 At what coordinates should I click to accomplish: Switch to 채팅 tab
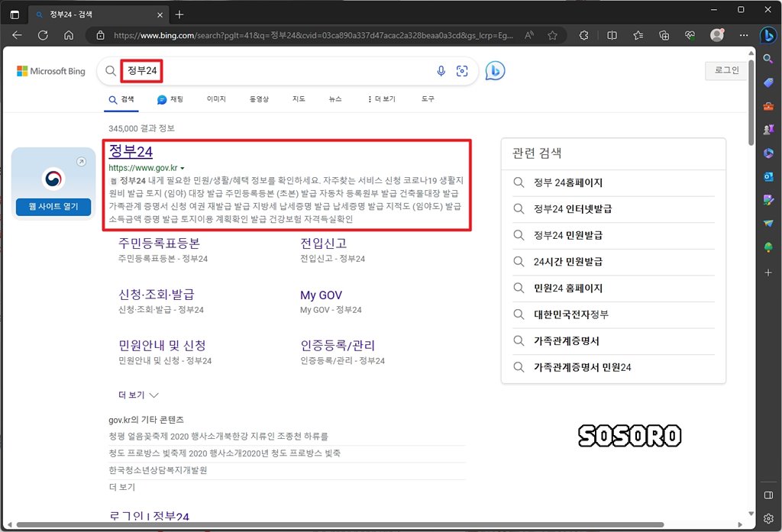click(170, 99)
